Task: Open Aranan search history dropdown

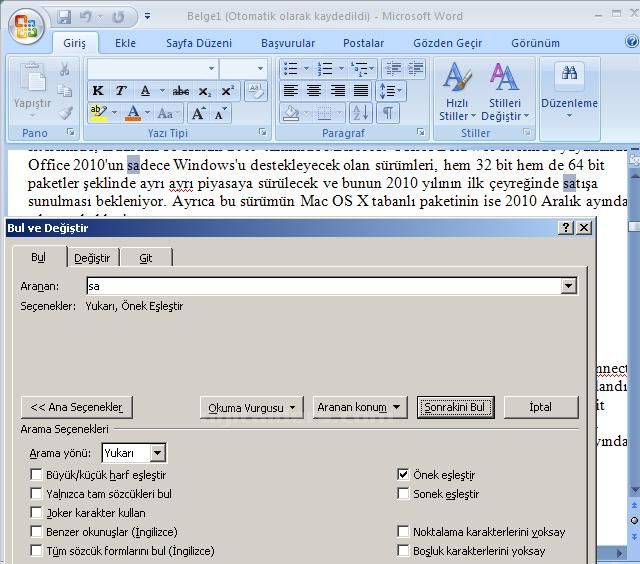Action: point(569,286)
